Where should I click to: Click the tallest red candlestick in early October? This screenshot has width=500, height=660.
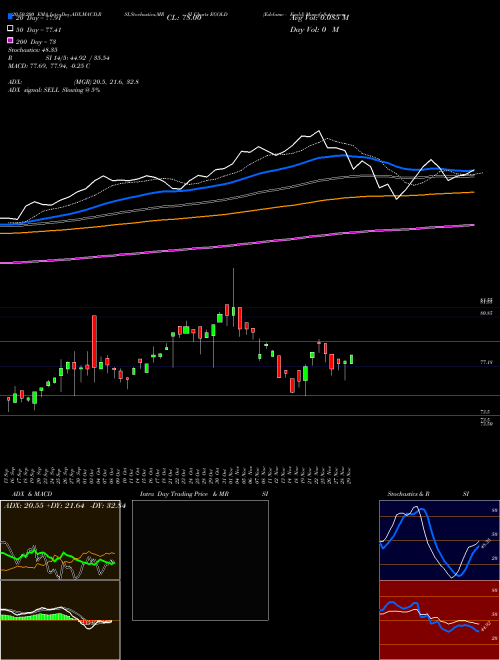coord(94,342)
